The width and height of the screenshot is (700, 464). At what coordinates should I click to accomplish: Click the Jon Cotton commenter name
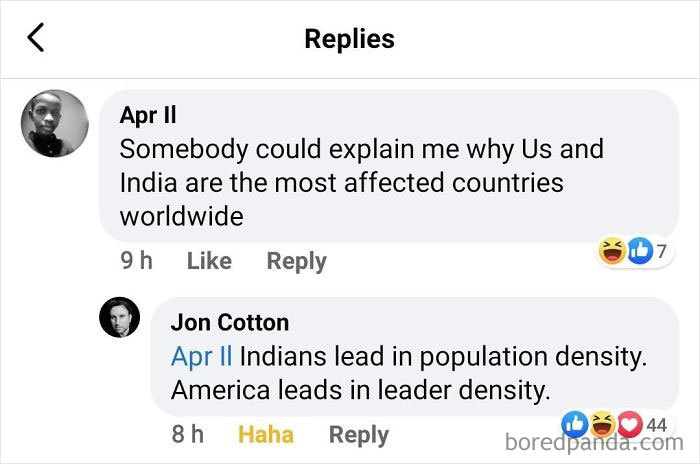[x=230, y=322]
